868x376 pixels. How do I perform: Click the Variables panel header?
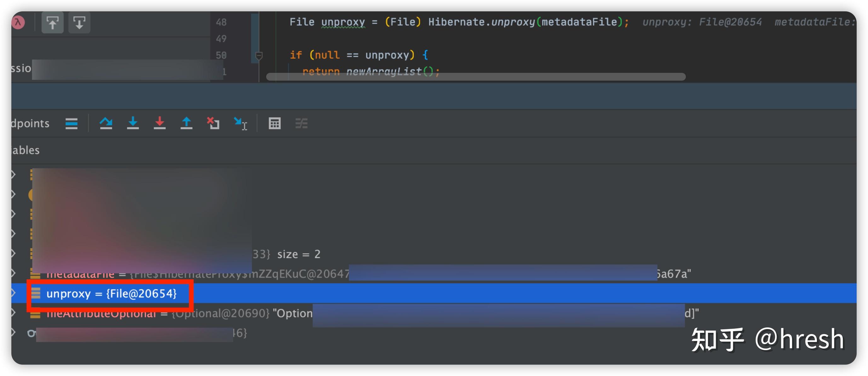(26, 150)
